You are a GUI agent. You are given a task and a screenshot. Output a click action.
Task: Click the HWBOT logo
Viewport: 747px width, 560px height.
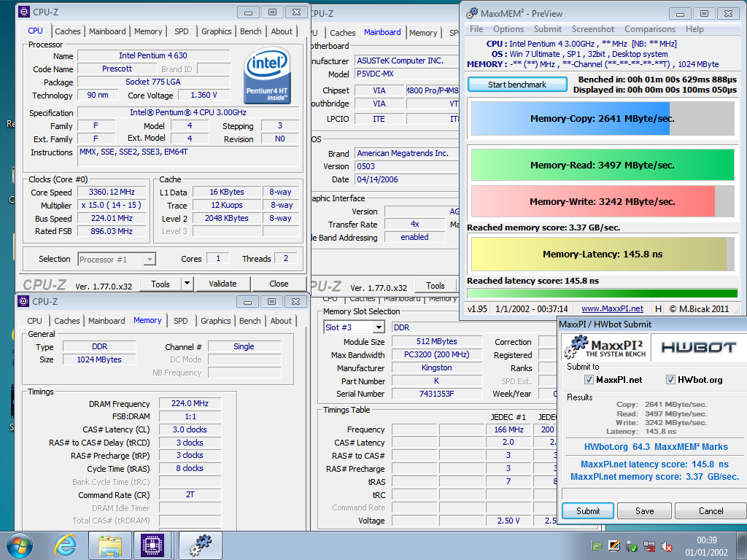click(x=698, y=347)
